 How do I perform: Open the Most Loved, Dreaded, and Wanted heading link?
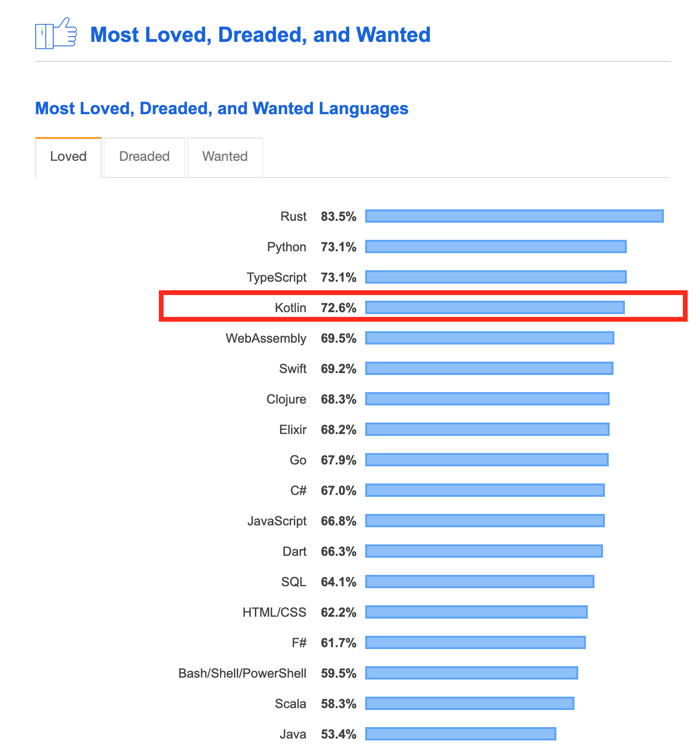click(x=261, y=34)
